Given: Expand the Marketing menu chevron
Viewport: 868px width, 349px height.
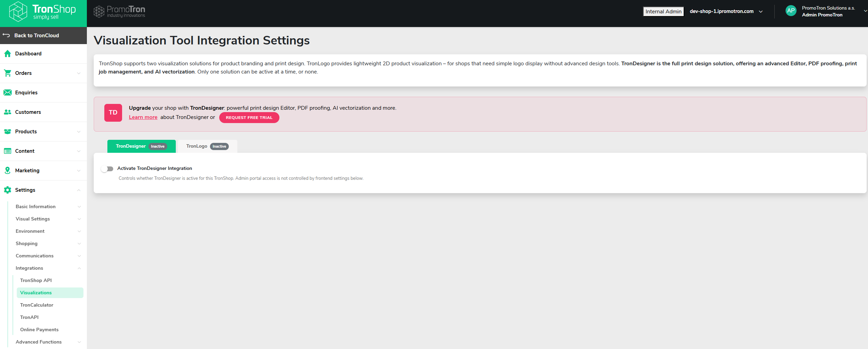Looking at the screenshot, I should (x=79, y=171).
